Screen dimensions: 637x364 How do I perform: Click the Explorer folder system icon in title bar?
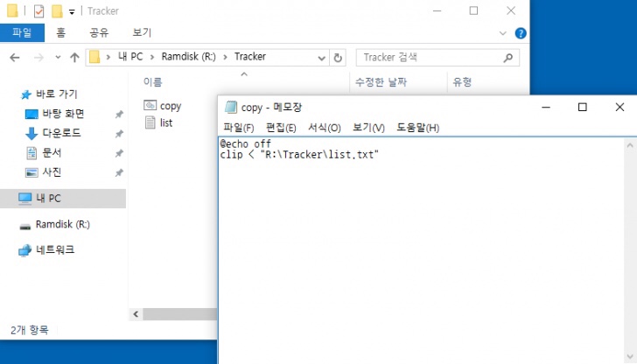coord(12,11)
